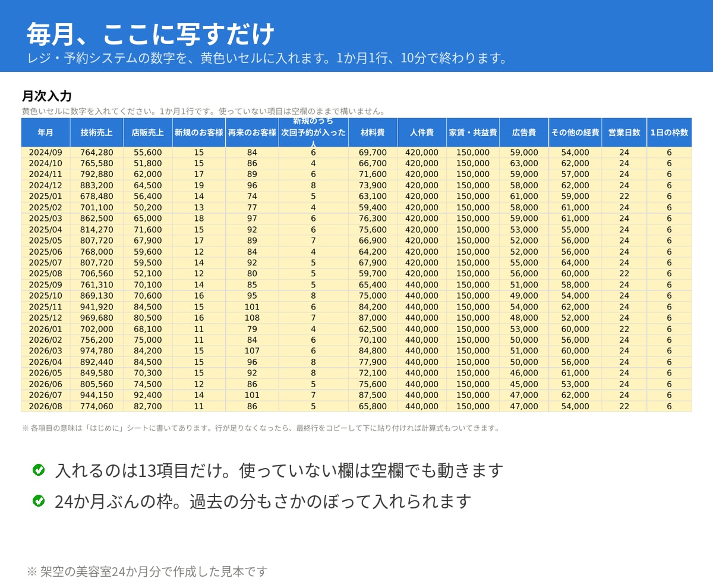Click 広告費 cell in the 2026/06 row
Viewport: 713px width, 588px height.
[524, 384]
